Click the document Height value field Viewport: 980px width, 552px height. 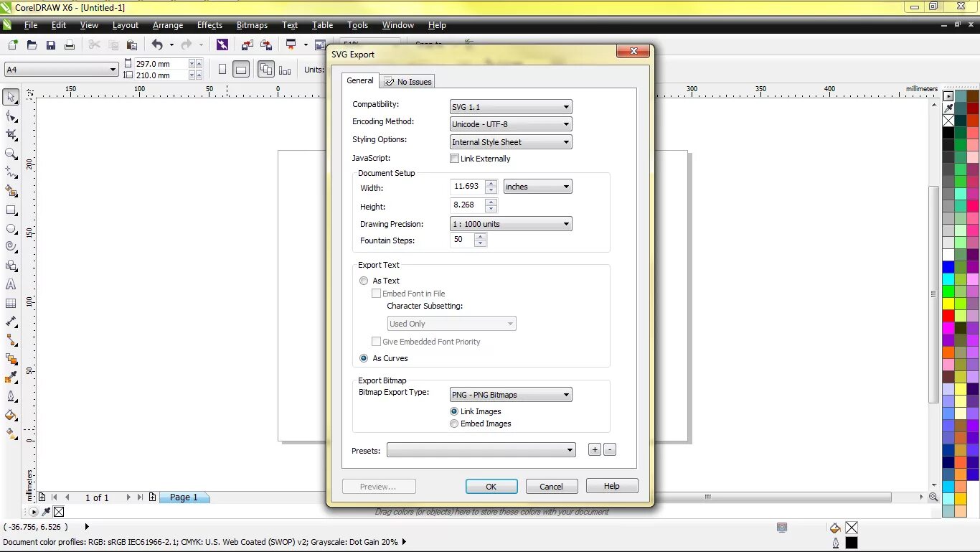tap(467, 205)
